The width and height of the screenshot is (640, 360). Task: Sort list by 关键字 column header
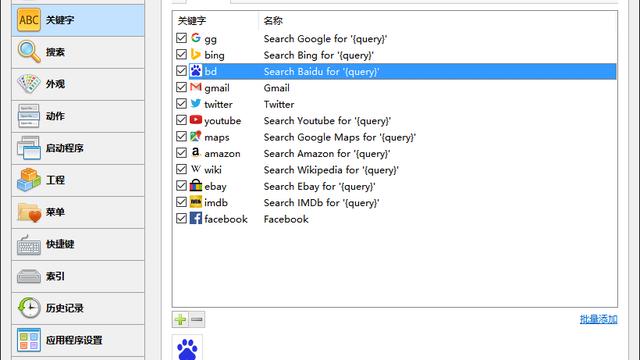(216, 21)
